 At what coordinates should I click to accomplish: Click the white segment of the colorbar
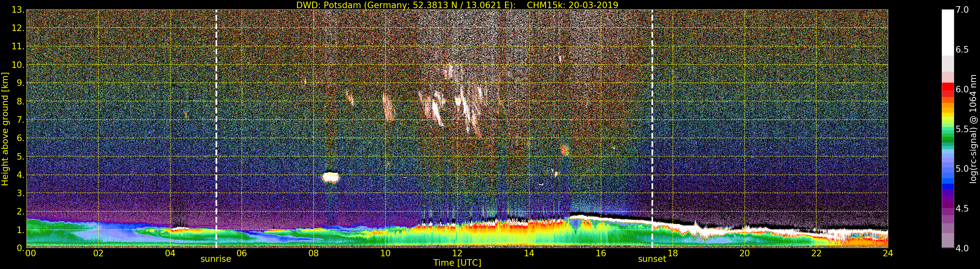(x=948, y=33)
